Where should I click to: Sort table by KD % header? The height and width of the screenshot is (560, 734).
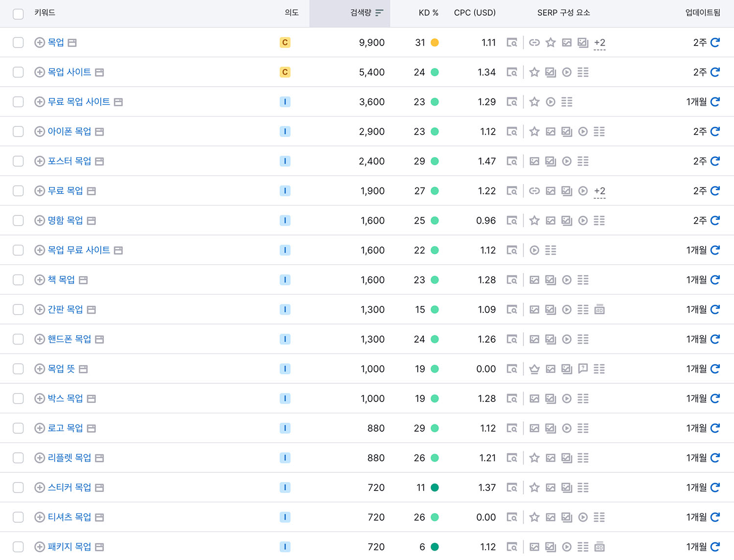pyautogui.click(x=429, y=13)
